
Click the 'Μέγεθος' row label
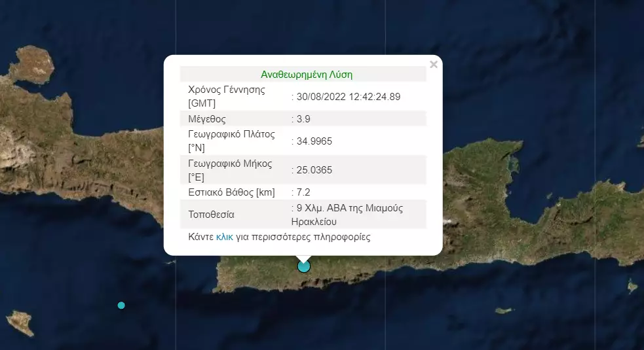tap(207, 119)
